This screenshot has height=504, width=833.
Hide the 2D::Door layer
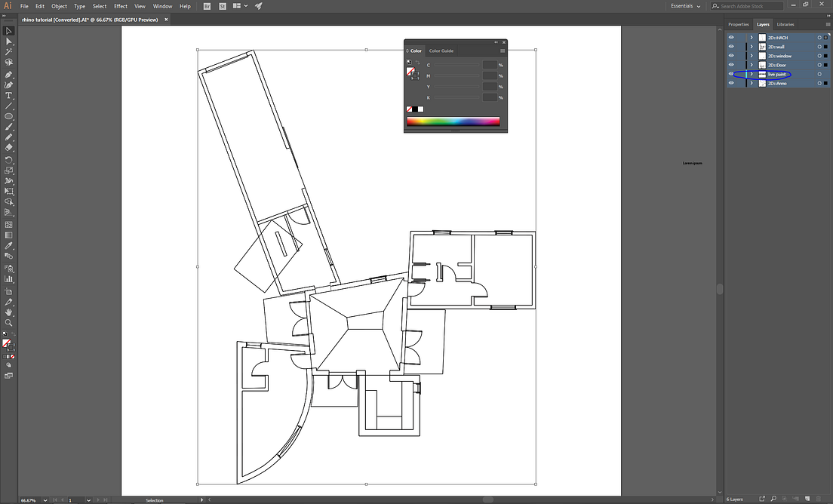[731, 65]
